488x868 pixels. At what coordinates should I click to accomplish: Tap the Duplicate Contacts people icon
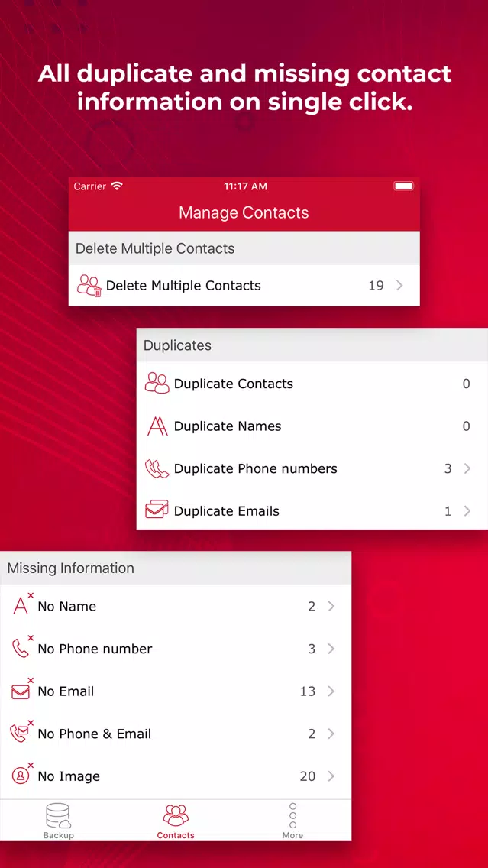point(157,383)
